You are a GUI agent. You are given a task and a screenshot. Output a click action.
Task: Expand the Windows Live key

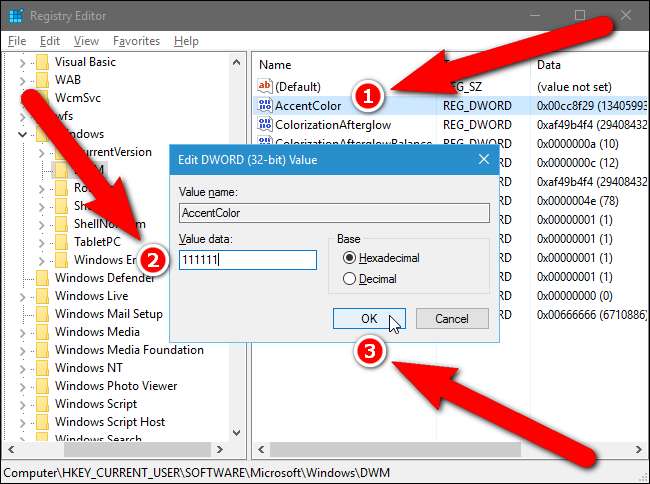(22, 296)
